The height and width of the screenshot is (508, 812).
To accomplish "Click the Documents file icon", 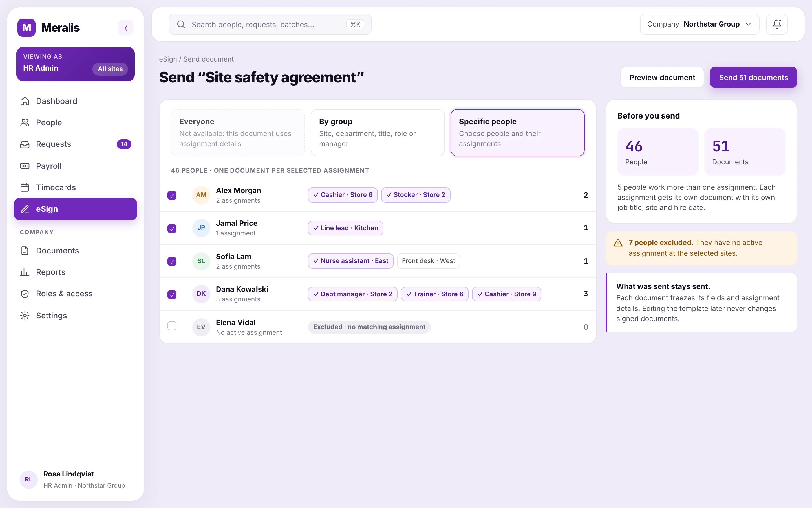I will 25,251.
